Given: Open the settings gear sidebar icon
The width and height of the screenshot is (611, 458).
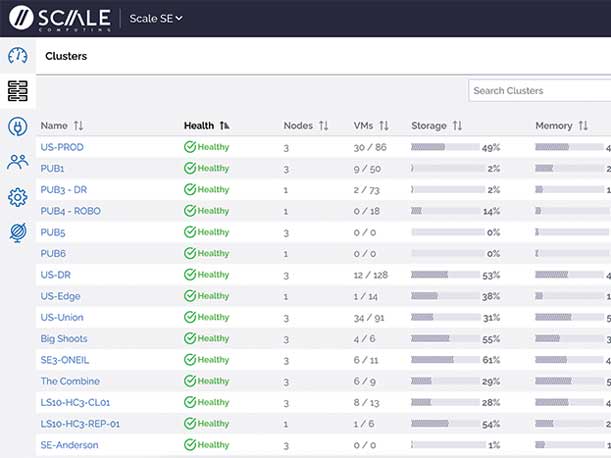Looking at the screenshot, I should tap(17, 197).
